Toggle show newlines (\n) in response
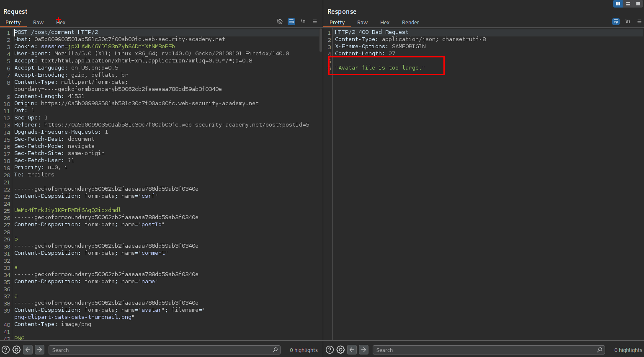The image size is (644, 357). coord(628,21)
